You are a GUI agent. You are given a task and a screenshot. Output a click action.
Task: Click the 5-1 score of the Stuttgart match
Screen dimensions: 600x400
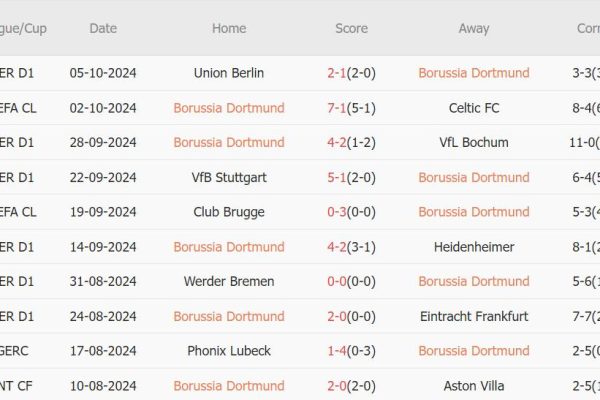coord(338,177)
